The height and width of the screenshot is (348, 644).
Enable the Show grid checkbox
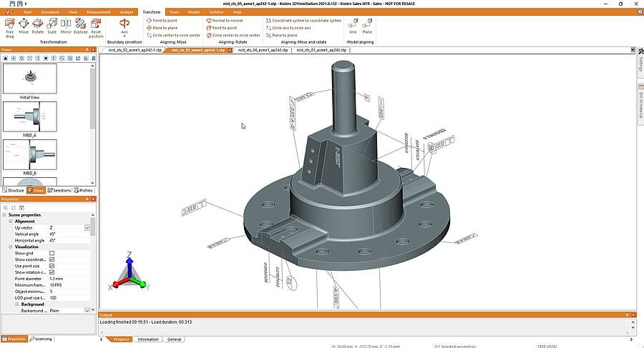[52, 253]
